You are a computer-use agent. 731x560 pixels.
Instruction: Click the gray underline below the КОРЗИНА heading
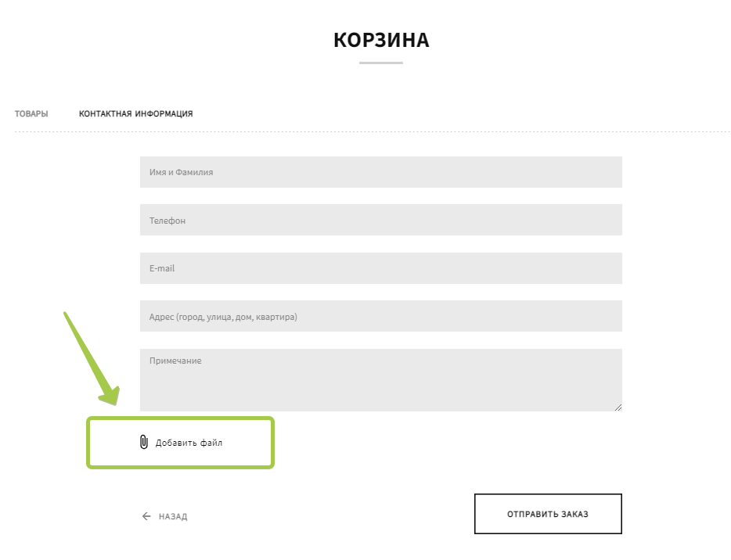[x=381, y=63]
